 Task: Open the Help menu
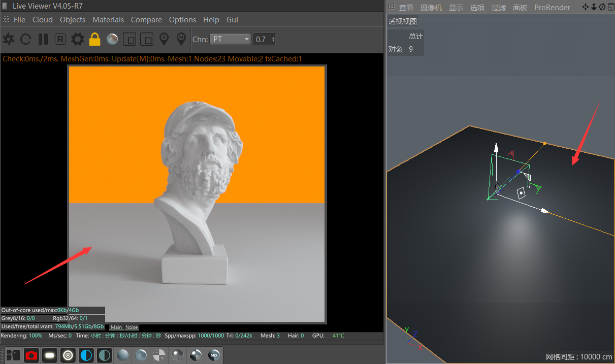pyautogui.click(x=211, y=20)
